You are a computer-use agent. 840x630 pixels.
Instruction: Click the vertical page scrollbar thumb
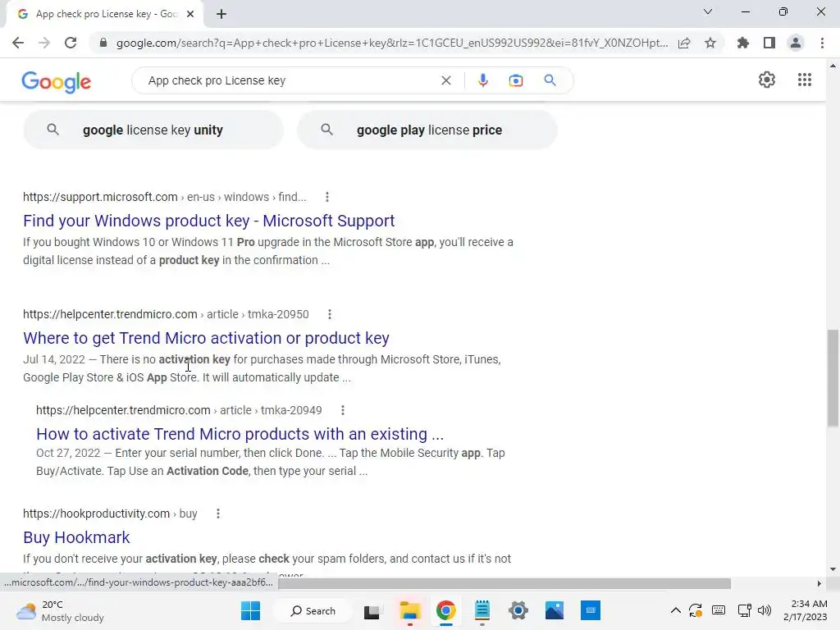(x=833, y=378)
